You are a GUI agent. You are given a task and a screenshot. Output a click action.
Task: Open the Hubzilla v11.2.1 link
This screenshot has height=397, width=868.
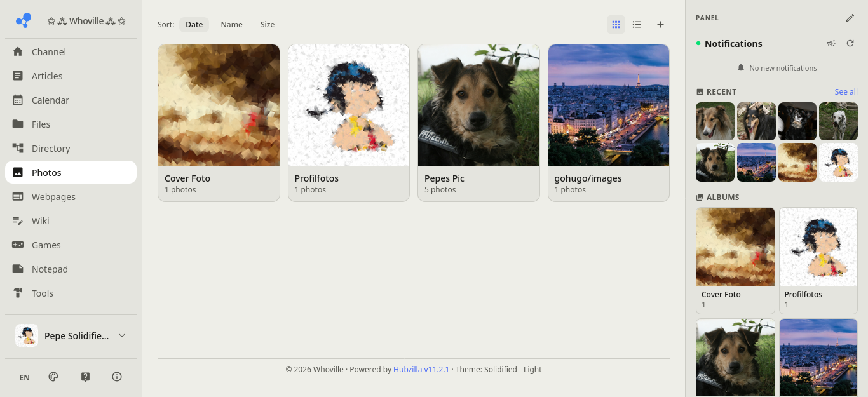coord(421,370)
